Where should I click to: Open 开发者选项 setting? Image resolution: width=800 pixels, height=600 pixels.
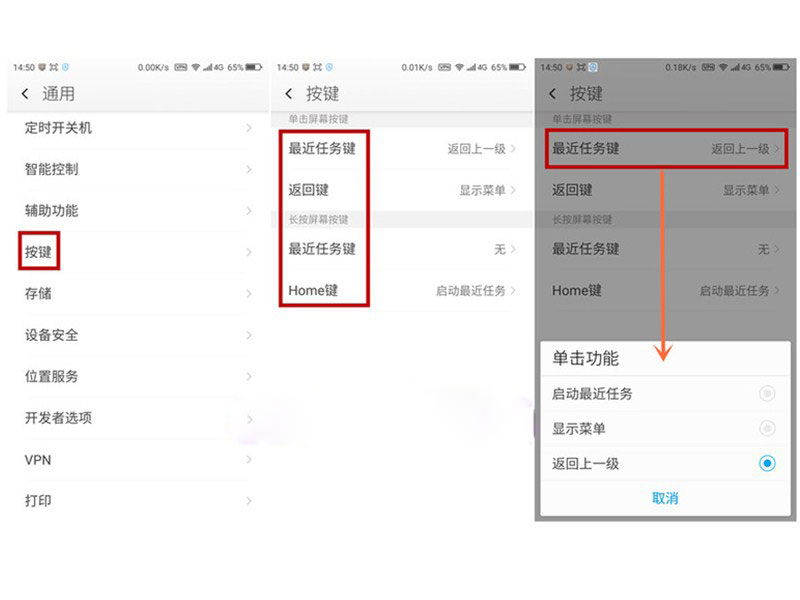[x=138, y=418]
